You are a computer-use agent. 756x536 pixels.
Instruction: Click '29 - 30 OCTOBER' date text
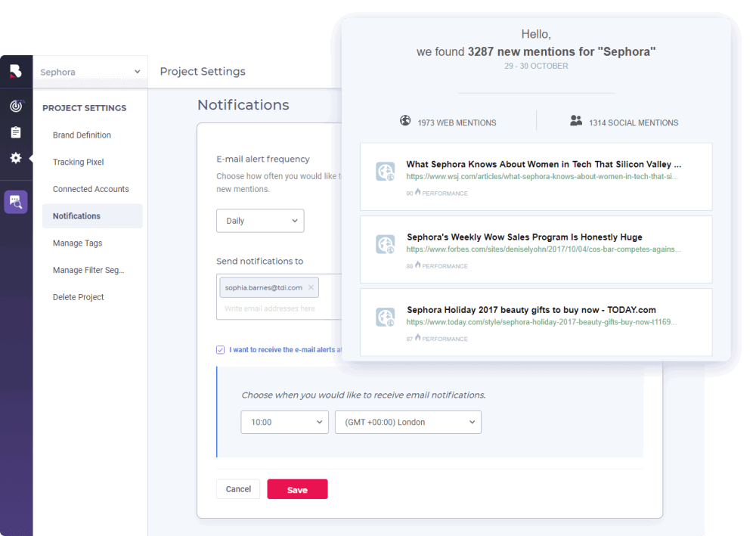pyautogui.click(x=536, y=66)
